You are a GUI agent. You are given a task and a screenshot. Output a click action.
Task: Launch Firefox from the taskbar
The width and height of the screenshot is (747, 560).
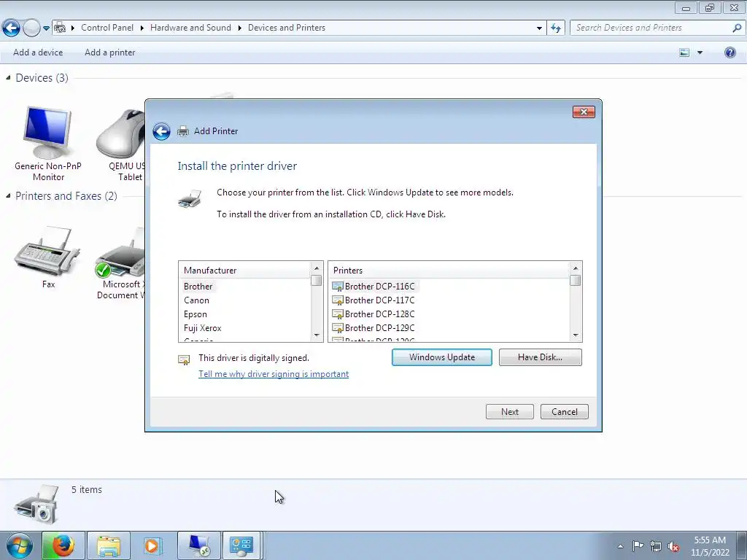pyautogui.click(x=63, y=545)
